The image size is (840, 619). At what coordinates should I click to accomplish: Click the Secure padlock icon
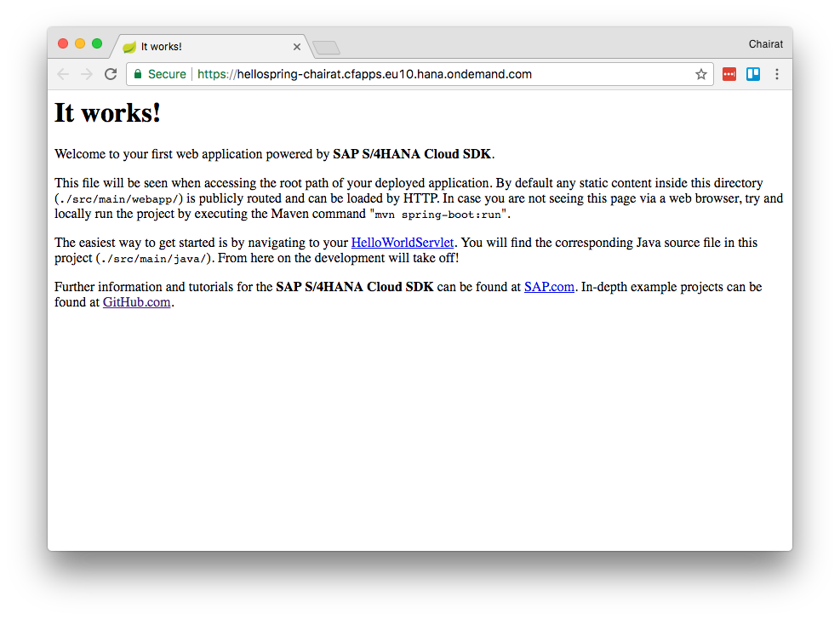coord(137,74)
